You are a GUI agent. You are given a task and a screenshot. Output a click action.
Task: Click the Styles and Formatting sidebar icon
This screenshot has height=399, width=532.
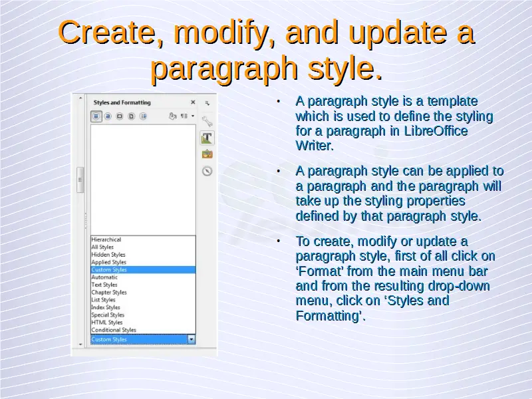207,138
